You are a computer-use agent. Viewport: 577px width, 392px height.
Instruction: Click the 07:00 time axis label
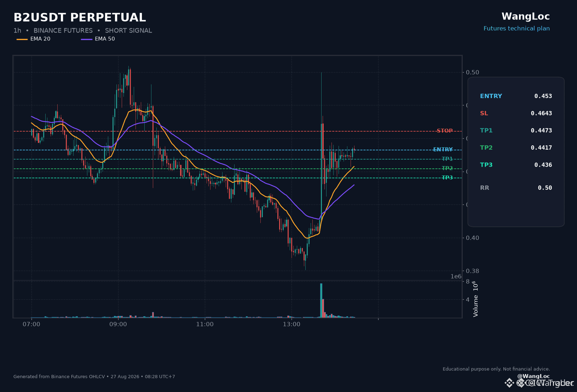(x=31, y=324)
